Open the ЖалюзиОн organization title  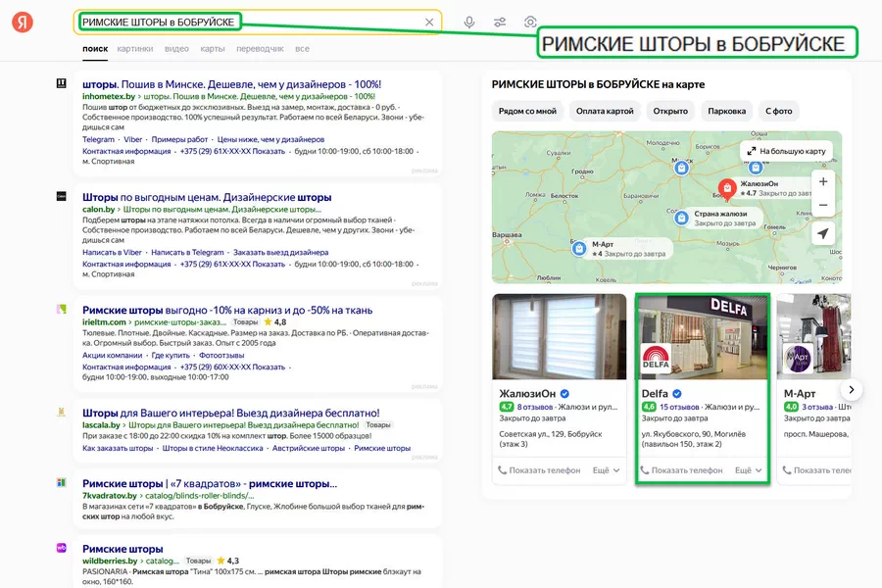pos(527,393)
